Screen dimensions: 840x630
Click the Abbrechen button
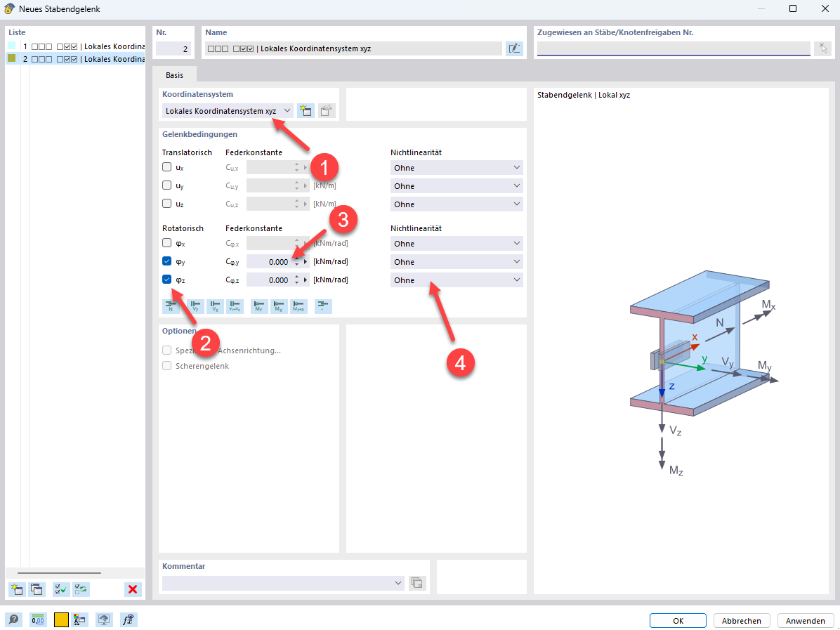pos(742,621)
